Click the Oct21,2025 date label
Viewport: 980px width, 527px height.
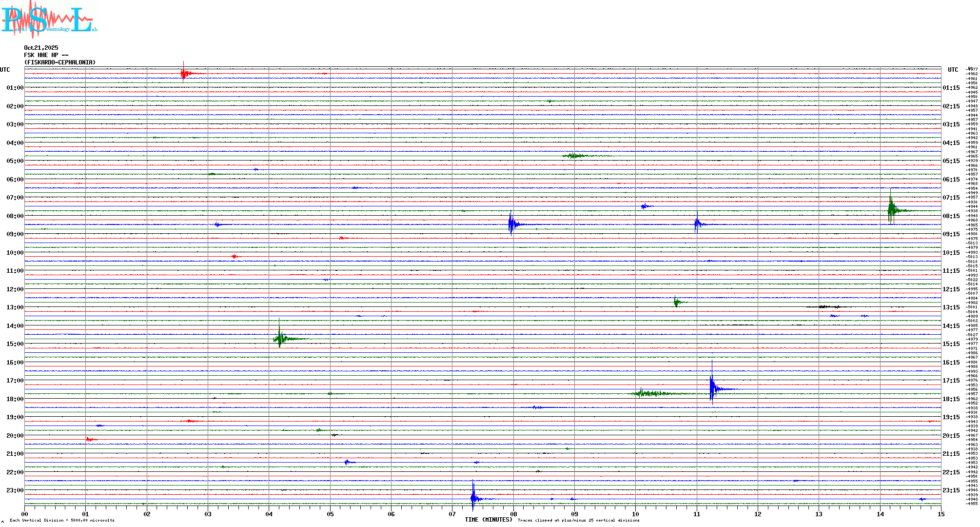pos(41,48)
